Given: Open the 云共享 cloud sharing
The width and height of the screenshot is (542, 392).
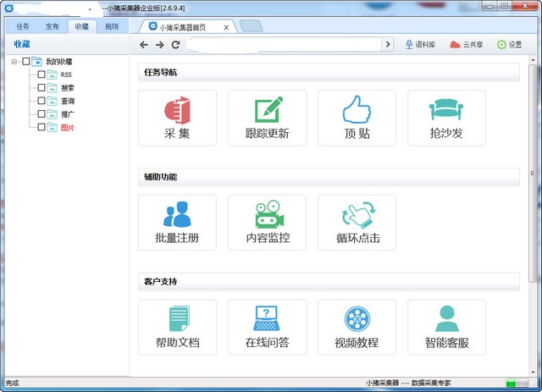Looking at the screenshot, I should tap(467, 45).
